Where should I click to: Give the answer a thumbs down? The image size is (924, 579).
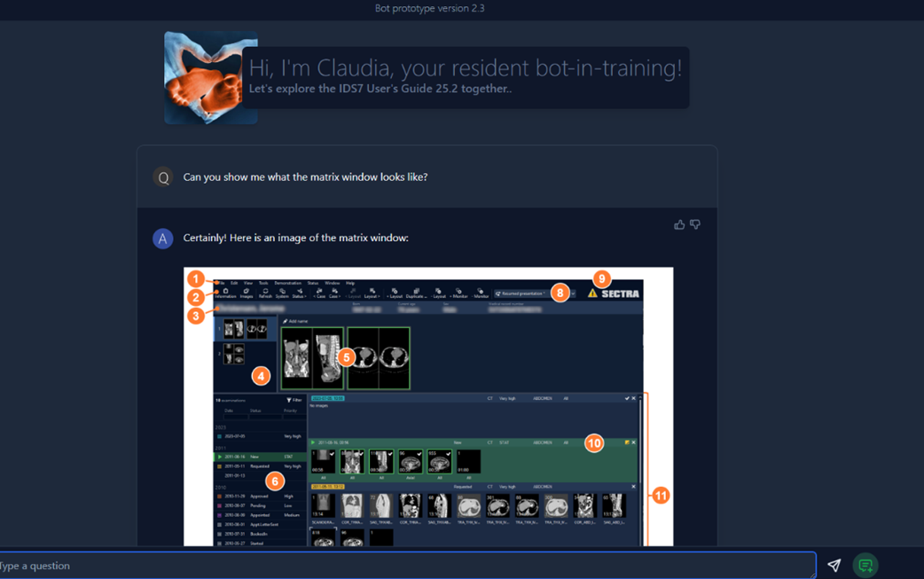[x=695, y=224]
